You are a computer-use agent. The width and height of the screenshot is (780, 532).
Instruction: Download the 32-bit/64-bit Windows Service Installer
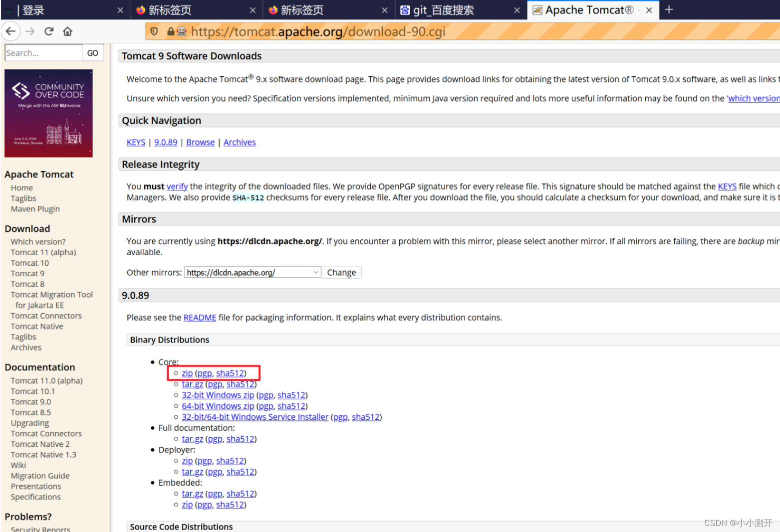(255, 417)
